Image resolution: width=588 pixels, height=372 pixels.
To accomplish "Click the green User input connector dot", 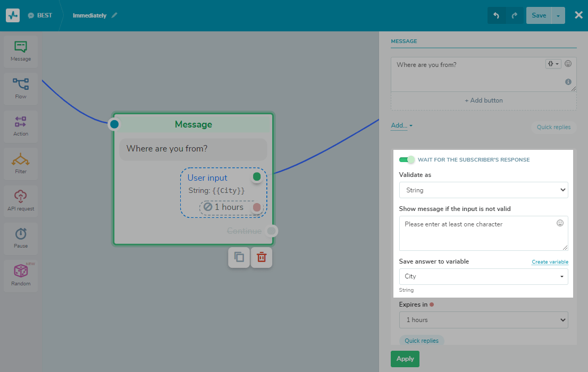I will (x=257, y=176).
